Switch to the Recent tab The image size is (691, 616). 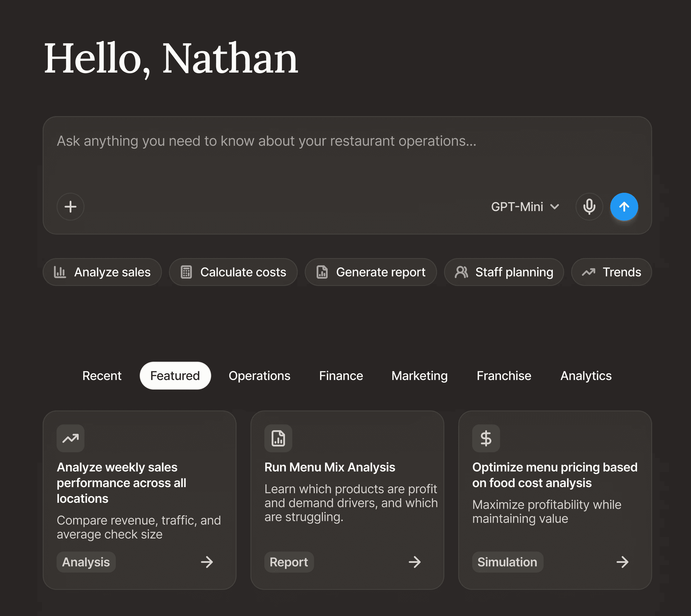click(102, 376)
